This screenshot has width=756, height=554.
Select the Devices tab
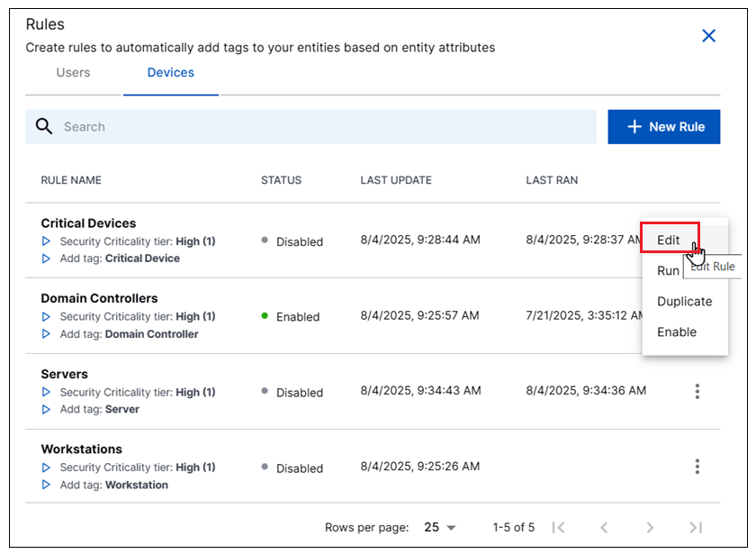170,73
